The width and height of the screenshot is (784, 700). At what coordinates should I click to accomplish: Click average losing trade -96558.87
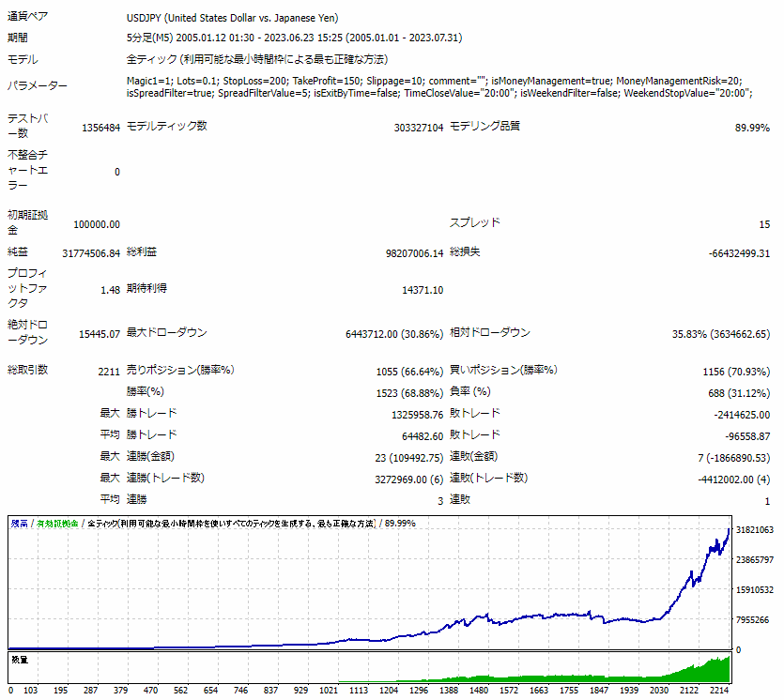pos(747,436)
